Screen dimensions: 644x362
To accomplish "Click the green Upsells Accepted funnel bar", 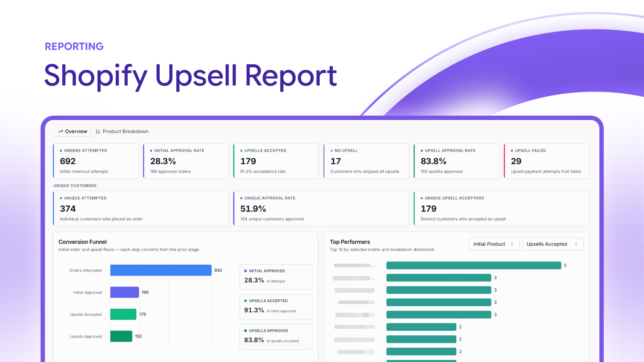I will (123, 314).
